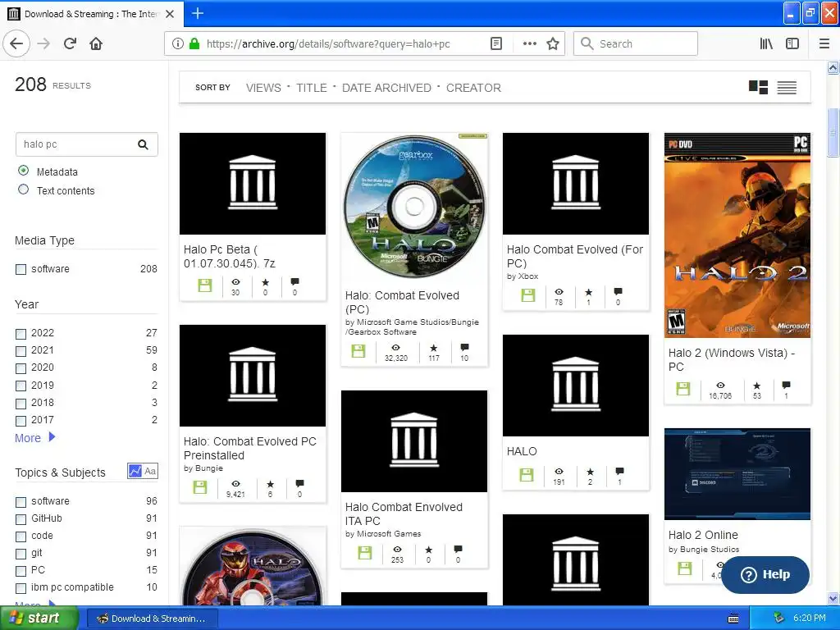The width and height of the screenshot is (840, 630).
Task: Show sidebars icon in toolbar
Action: pyautogui.click(x=792, y=43)
